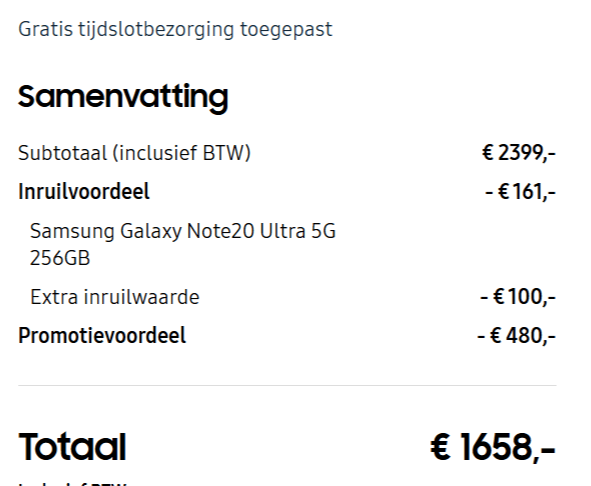
Task: Select the Subtotaal (inclusief BTW) label
Action: (x=134, y=153)
